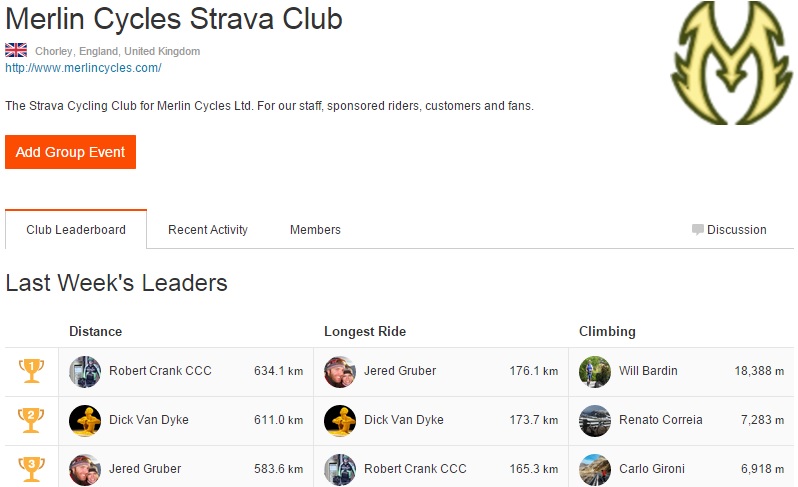The height and width of the screenshot is (487, 798).
Task: Click Robert Crank CCC's Distance avatar
Action: (x=85, y=371)
